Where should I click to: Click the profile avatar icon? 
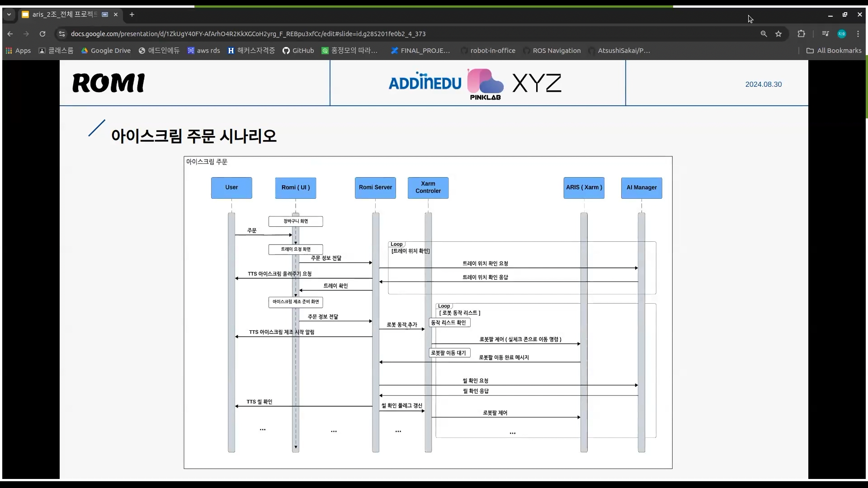(842, 34)
